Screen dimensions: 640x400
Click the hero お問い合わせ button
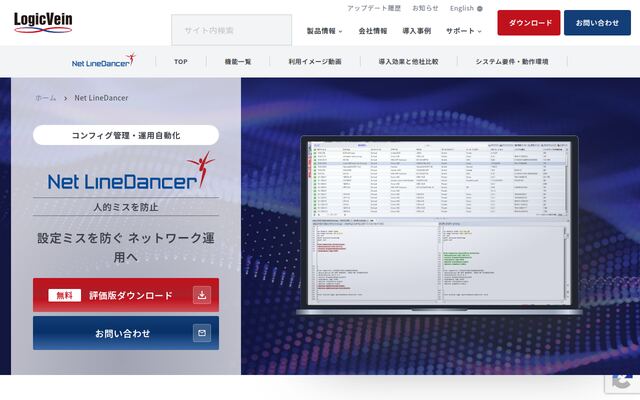pyautogui.click(x=126, y=333)
